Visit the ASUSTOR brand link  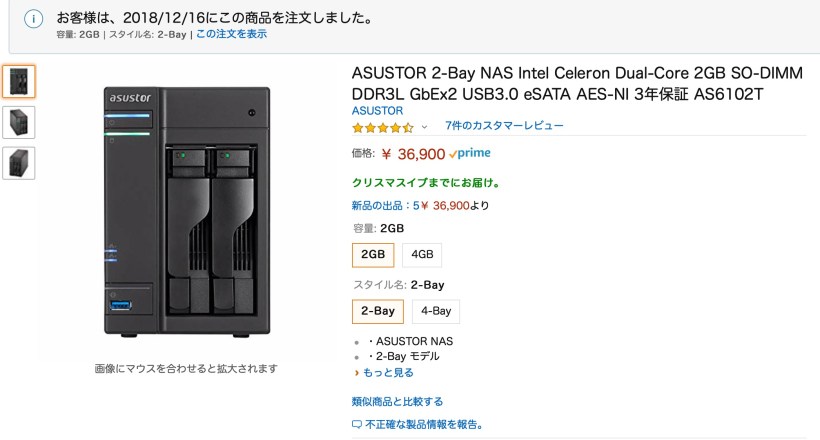[377, 110]
